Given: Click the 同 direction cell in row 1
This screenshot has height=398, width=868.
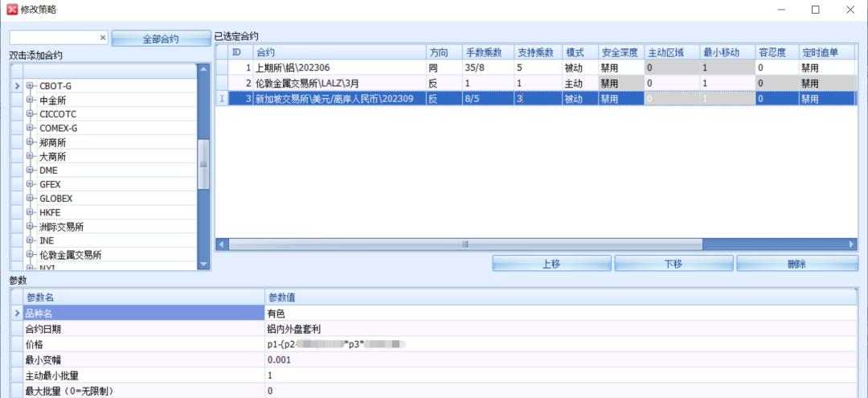Looking at the screenshot, I should click(x=444, y=68).
